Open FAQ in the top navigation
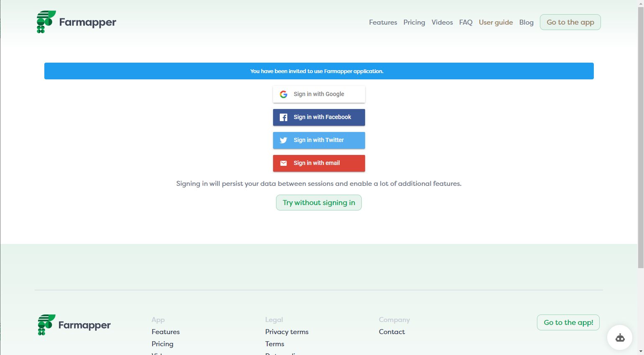This screenshot has height=355, width=644. click(x=466, y=22)
